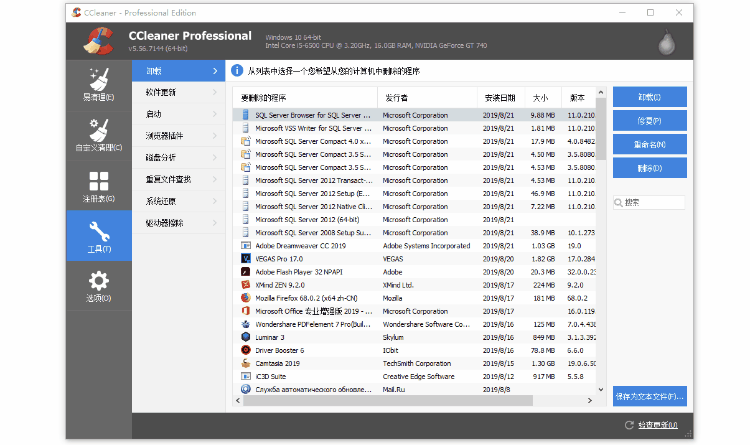
Task: Click the Driver Booster 6 icon
Action: tap(245, 350)
